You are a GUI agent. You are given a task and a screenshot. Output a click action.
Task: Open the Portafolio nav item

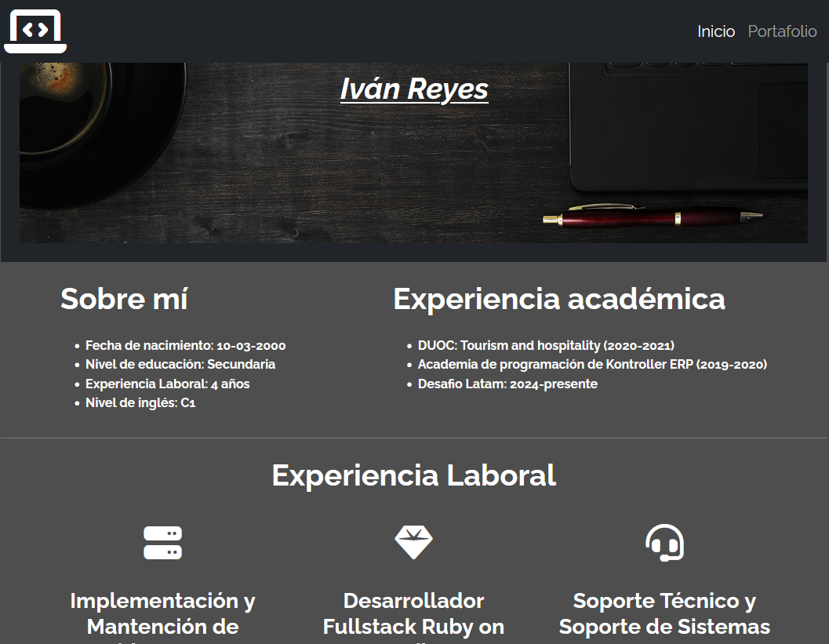click(782, 31)
